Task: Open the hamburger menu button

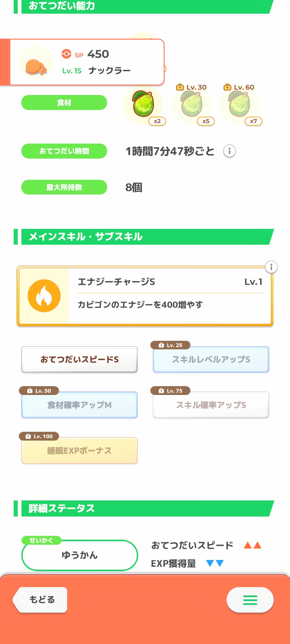Action: pyautogui.click(x=250, y=600)
